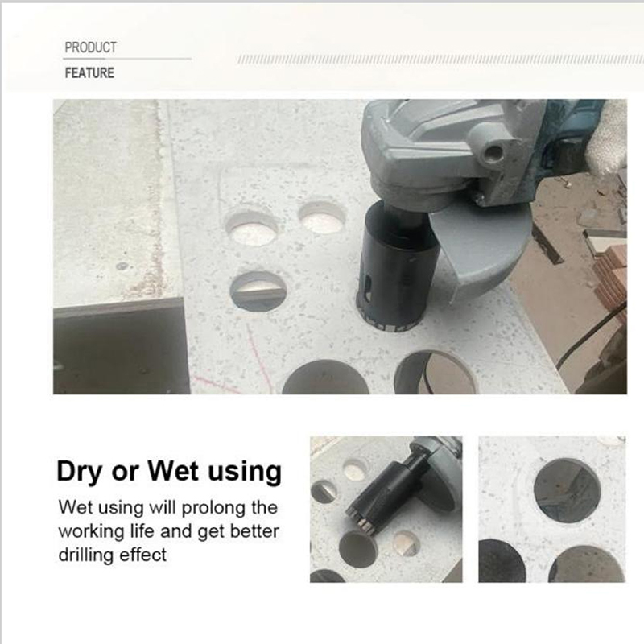Select the black diamond core bit
The height and width of the screenshot is (644, 644).
click(396, 267)
